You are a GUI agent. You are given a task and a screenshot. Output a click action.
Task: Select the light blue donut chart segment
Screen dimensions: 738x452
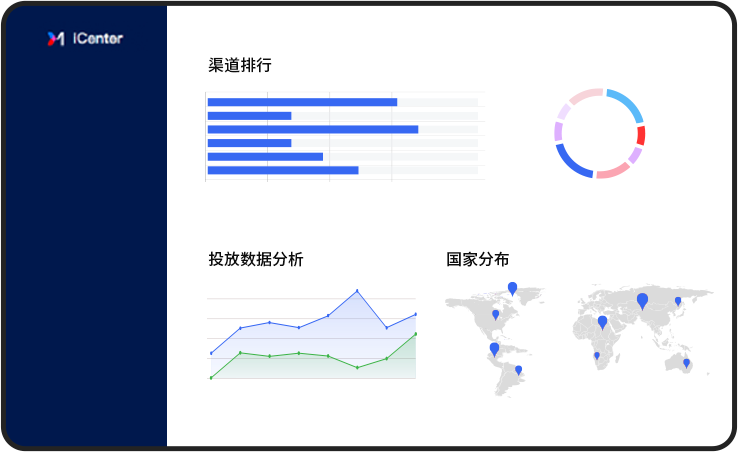tap(624, 103)
